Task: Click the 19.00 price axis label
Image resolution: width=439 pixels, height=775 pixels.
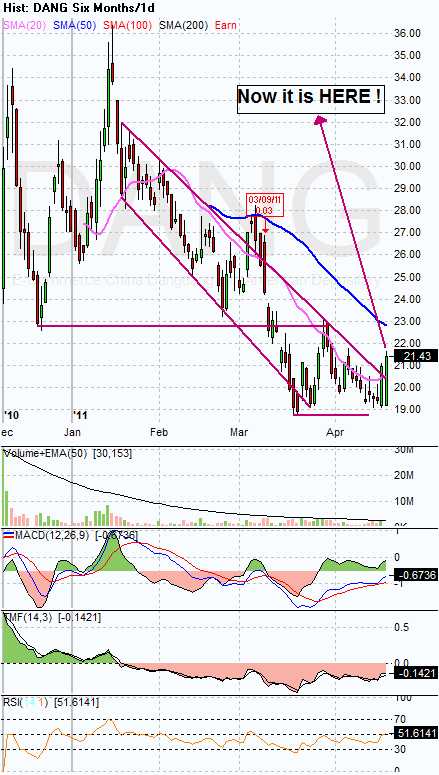Action: tap(406, 409)
